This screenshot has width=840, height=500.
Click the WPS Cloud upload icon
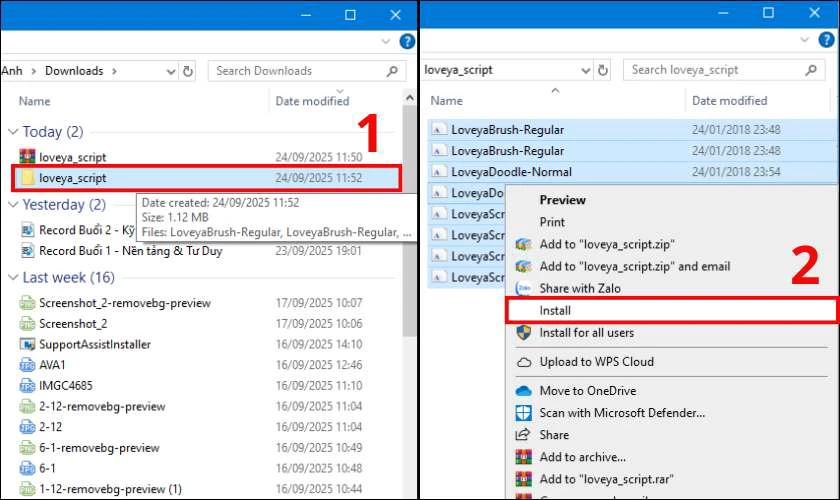pyautogui.click(x=523, y=362)
